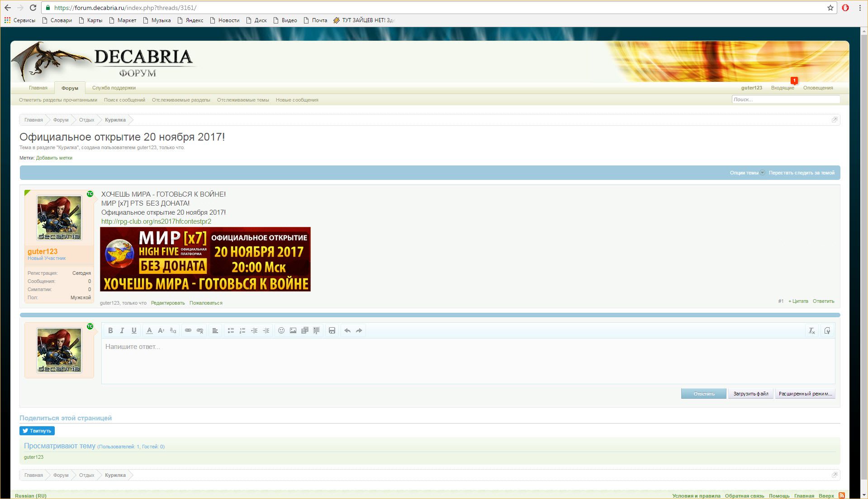
Task: Open navigation jump icon beside top breadcrumb
Action: [835, 120]
